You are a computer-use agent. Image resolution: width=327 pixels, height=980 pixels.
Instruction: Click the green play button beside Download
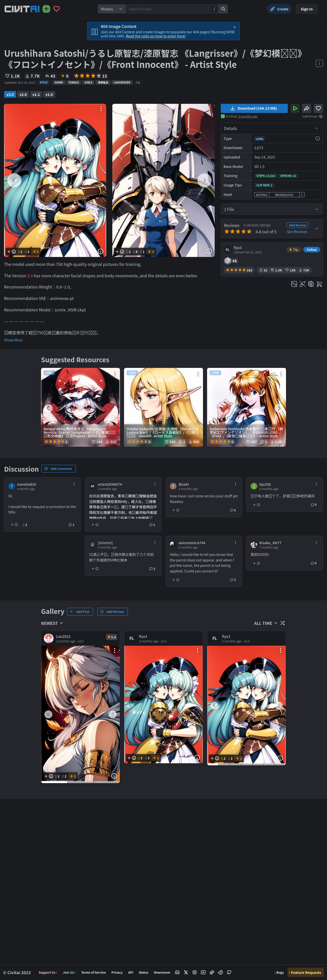295,108
